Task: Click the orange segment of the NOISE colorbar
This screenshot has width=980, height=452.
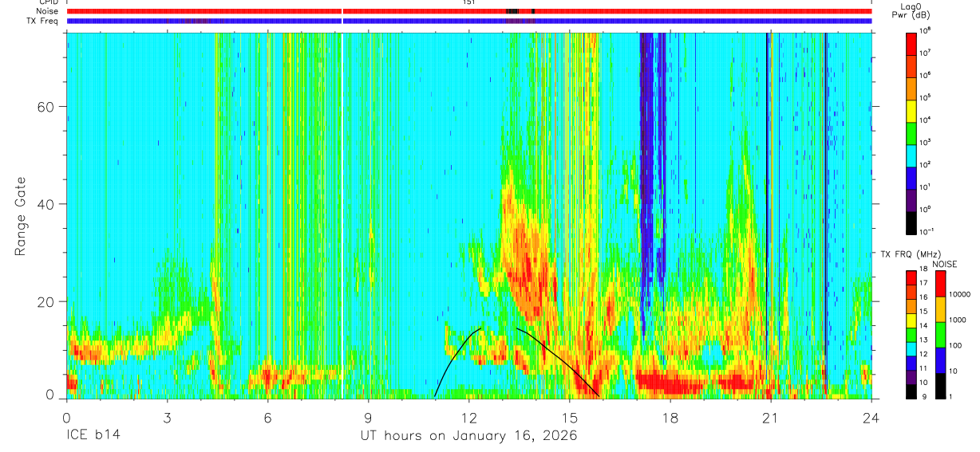Action: pyautogui.click(x=939, y=309)
